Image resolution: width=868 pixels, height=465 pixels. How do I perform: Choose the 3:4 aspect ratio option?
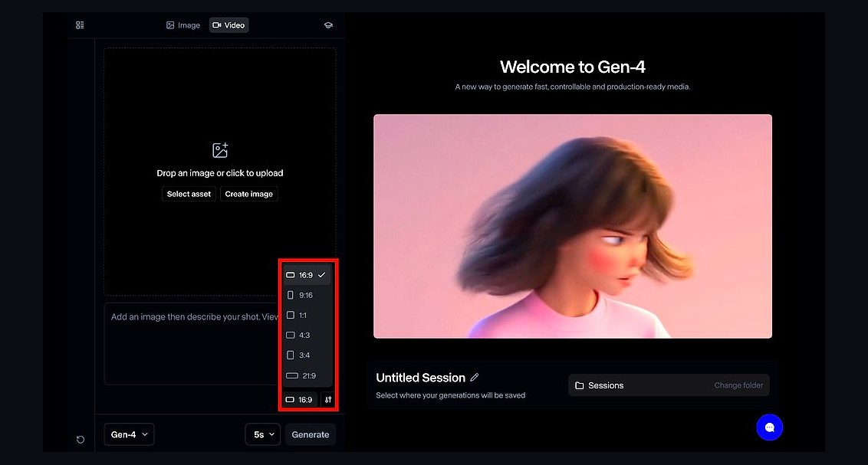click(307, 355)
